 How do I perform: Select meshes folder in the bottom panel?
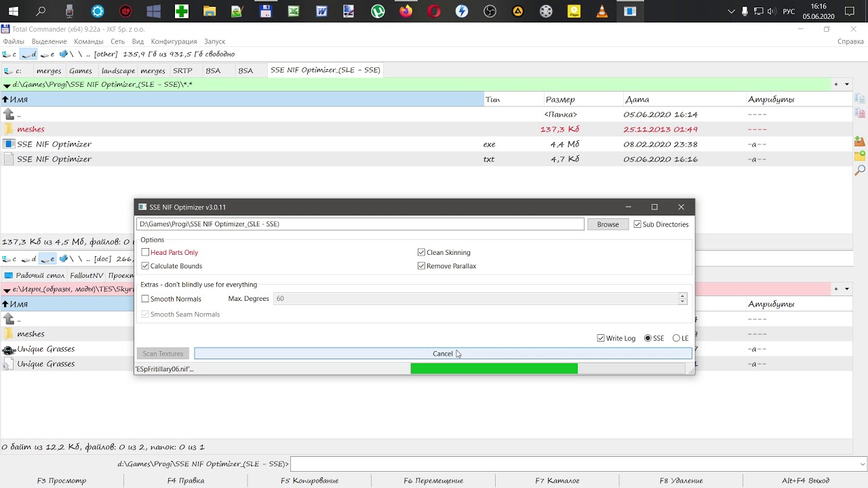pyautogui.click(x=31, y=334)
